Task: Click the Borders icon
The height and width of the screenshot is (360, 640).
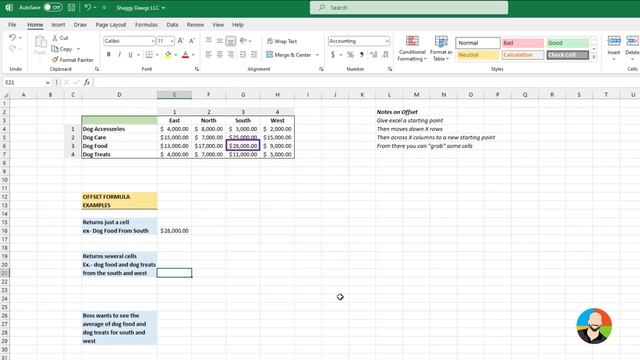Action: (x=149, y=54)
